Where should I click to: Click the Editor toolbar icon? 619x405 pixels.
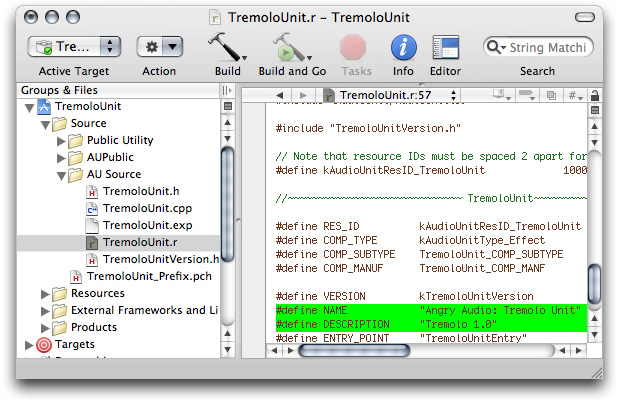[x=445, y=48]
